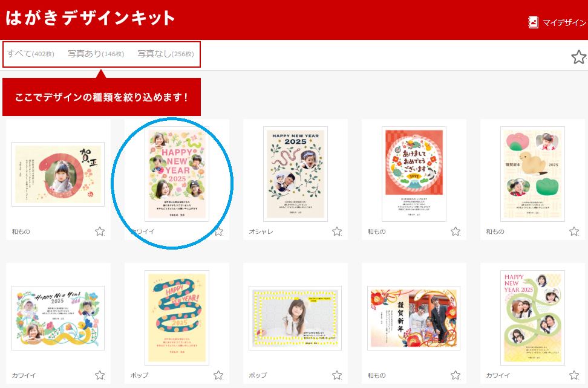
Task: Switch to 写真あり(146枚) filter
Action: [x=96, y=54]
